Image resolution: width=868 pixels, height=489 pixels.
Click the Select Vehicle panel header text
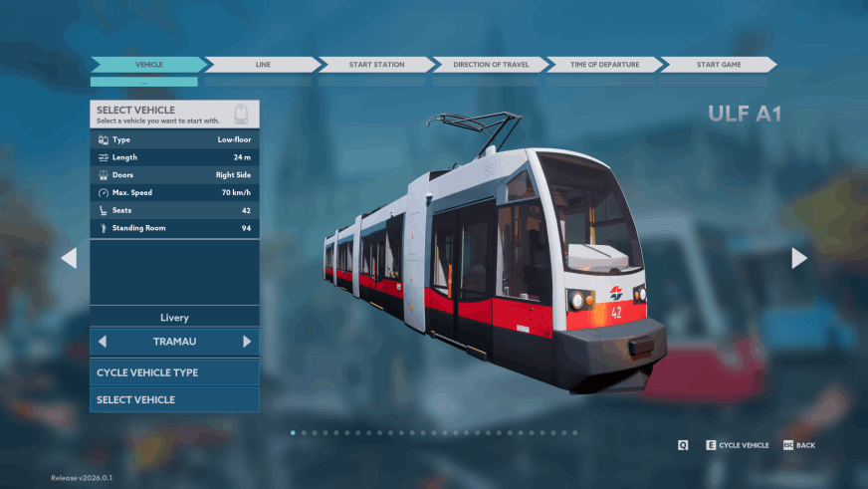pos(135,110)
